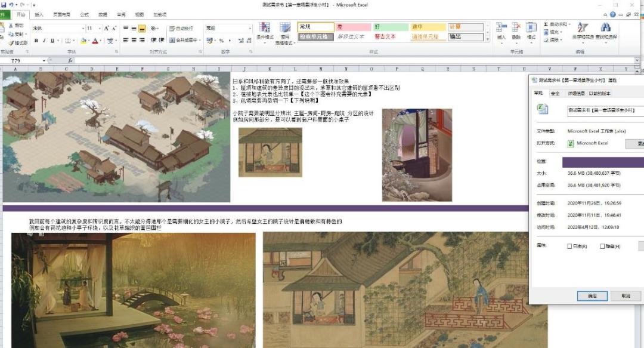Enable the hidden attribute checkbox

pos(602,247)
